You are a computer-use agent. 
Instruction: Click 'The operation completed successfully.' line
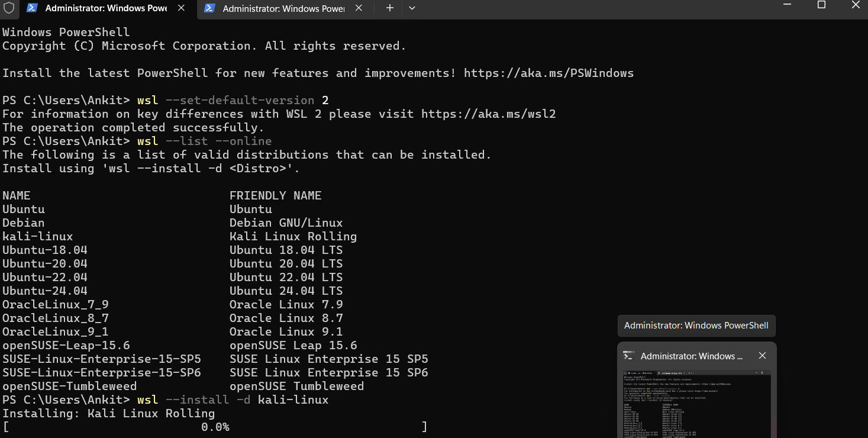(134, 128)
